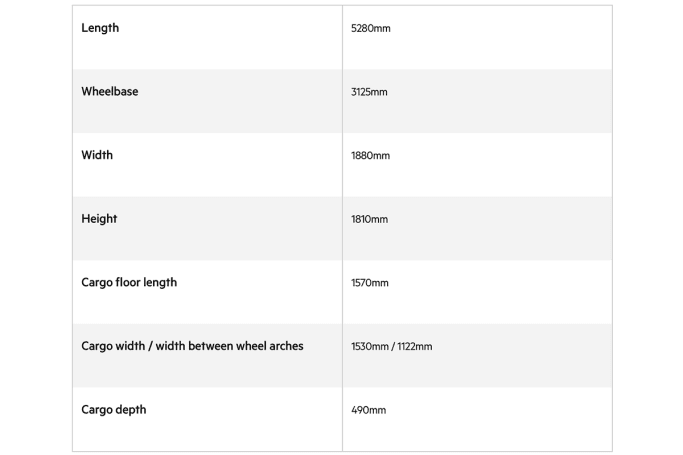The image size is (683, 455).
Task: Click the word 'arches' in cargo width label
Action: click(286, 346)
